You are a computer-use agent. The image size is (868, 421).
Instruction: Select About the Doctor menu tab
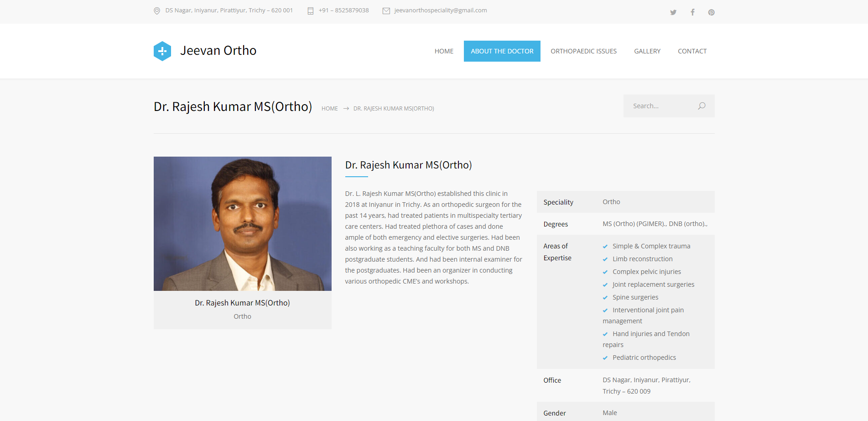[x=502, y=51]
